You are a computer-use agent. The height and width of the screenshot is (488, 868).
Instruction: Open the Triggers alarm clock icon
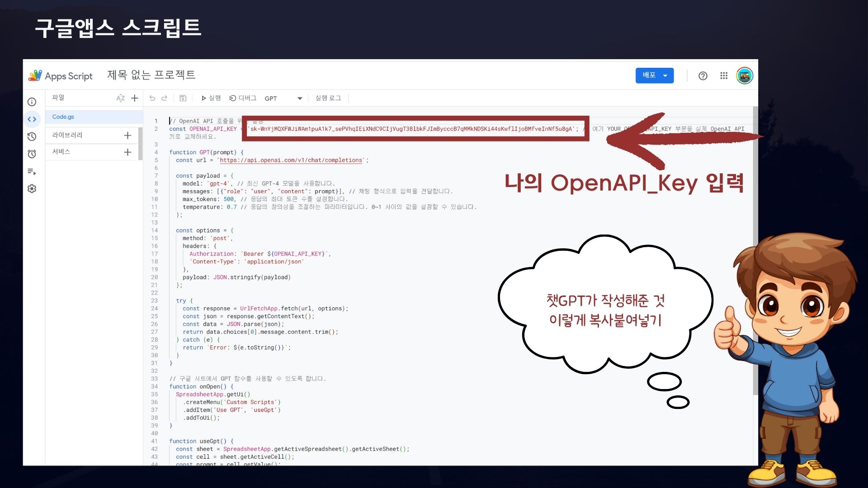click(32, 154)
